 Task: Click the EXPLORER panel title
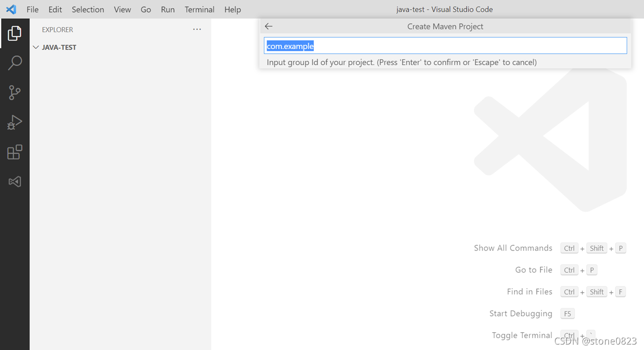(57, 30)
